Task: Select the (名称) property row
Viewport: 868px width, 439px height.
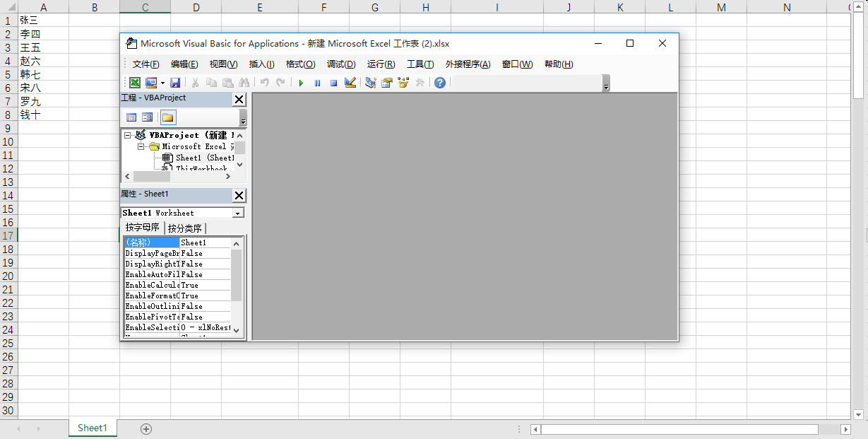Action: coord(177,242)
